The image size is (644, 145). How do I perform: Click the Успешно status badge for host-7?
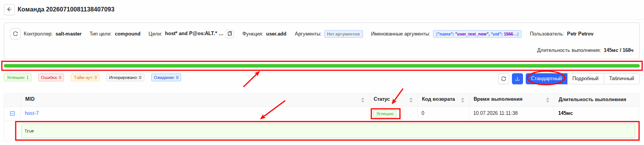(x=385, y=114)
